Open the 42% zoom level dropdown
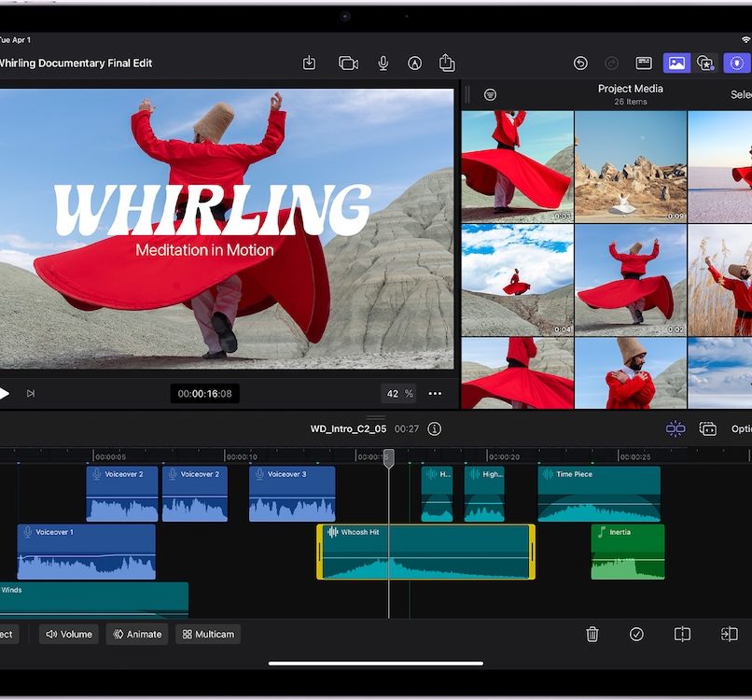Image resolution: width=752 pixels, height=700 pixels. click(398, 394)
